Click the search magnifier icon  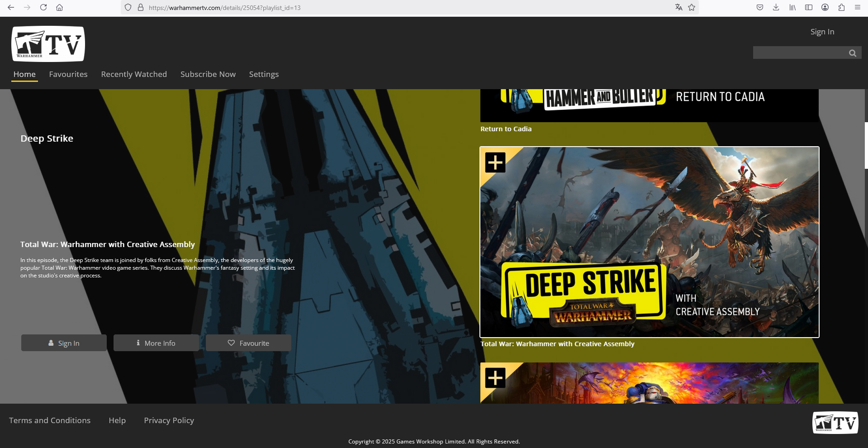[x=853, y=53]
